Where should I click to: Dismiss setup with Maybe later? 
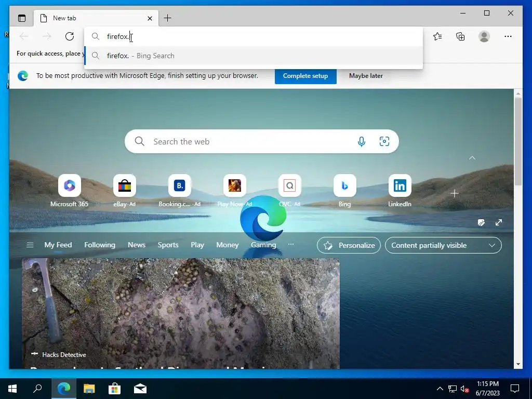click(366, 76)
